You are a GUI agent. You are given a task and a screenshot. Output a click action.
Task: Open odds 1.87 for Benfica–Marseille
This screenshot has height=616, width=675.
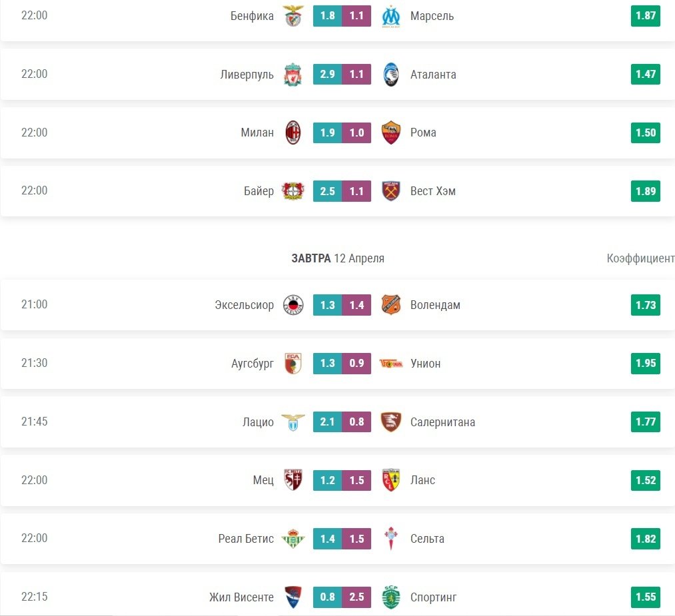(x=645, y=16)
